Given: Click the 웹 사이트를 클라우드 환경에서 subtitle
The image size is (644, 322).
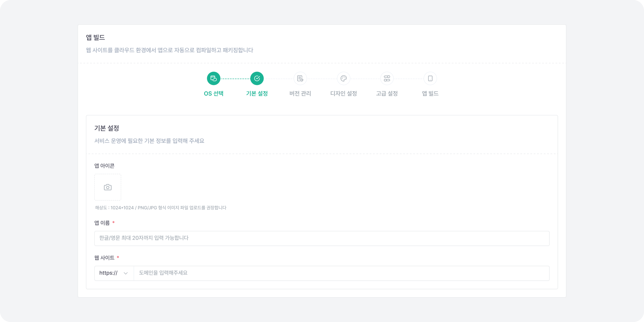Looking at the screenshot, I should (x=170, y=50).
